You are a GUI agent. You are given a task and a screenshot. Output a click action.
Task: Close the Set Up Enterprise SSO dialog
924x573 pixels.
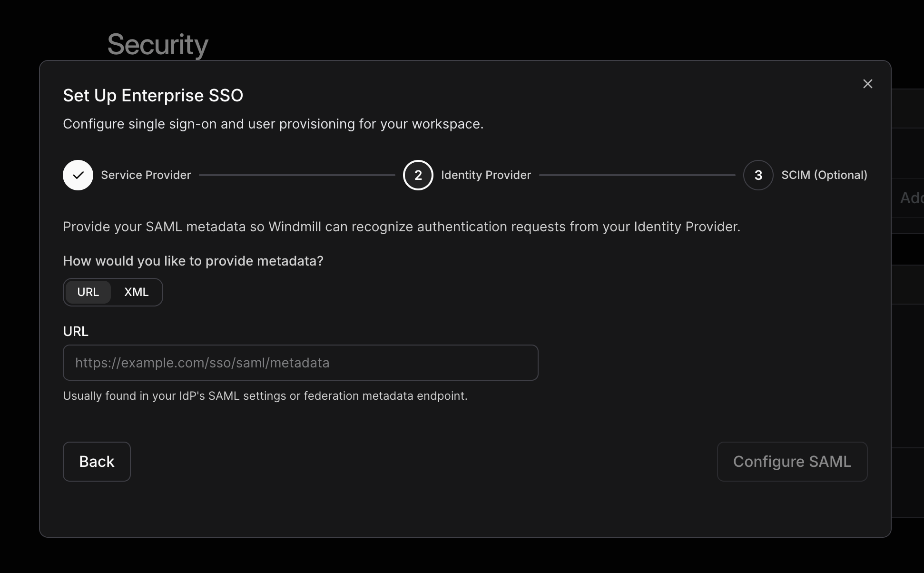(867, 84)
